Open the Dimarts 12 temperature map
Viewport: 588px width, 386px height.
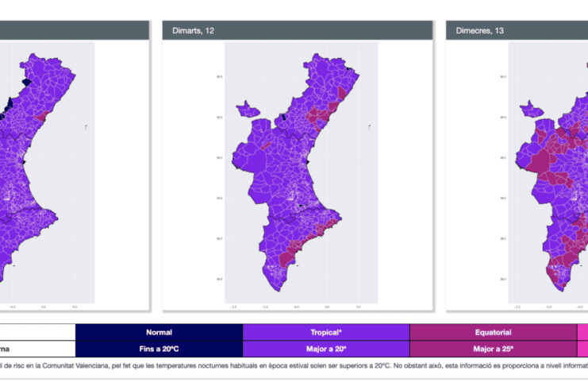(x=298, y=173)
